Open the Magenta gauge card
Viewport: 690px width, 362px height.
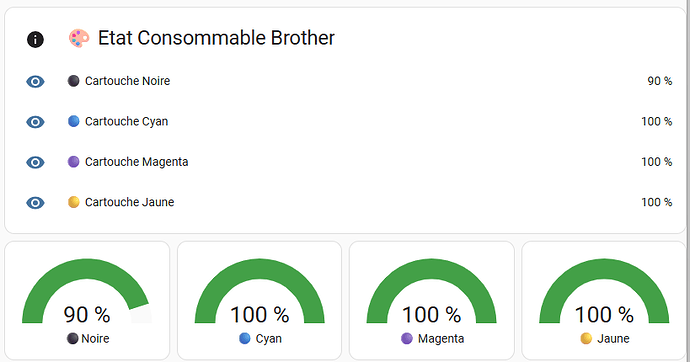pos(432,300)
